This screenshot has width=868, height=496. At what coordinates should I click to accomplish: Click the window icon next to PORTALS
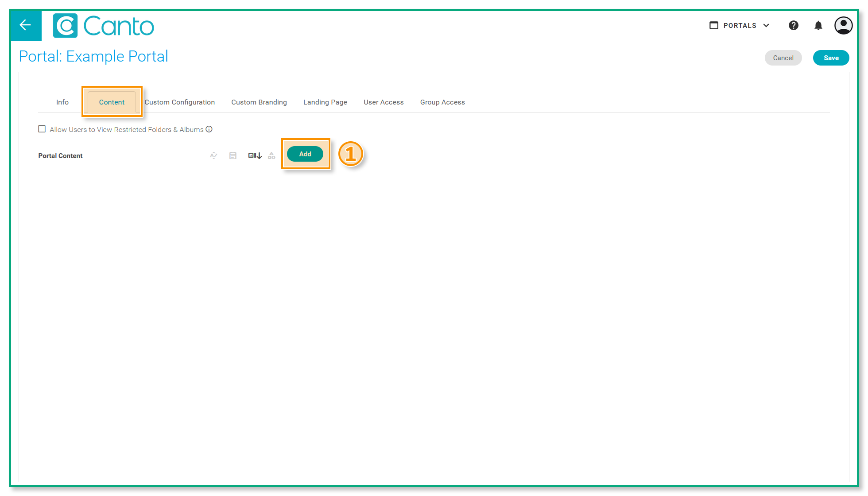click(x=714, y=25)
